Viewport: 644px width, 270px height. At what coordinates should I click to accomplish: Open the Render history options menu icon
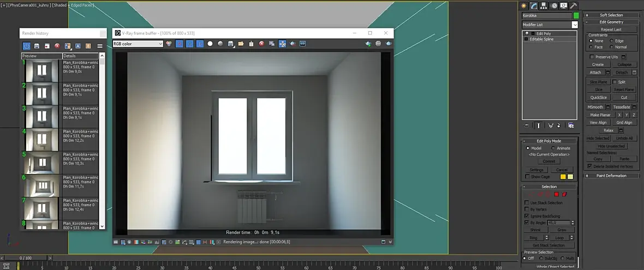click(x=100, y=46)
